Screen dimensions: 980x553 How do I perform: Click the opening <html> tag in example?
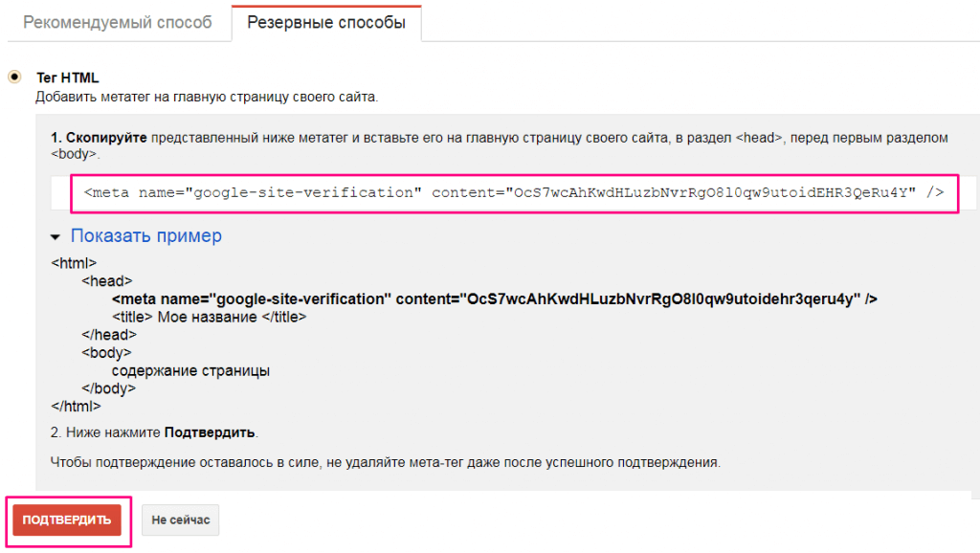tap(73, 262)
